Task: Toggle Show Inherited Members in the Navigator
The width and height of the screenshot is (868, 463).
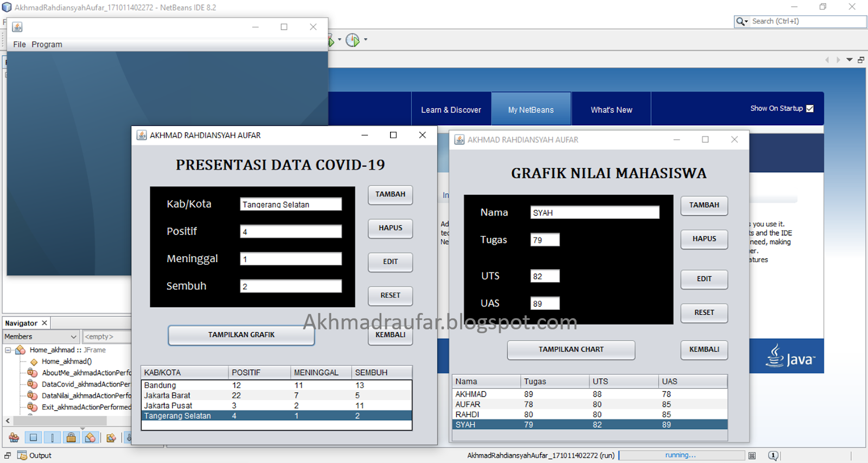Action: [14, 437]
